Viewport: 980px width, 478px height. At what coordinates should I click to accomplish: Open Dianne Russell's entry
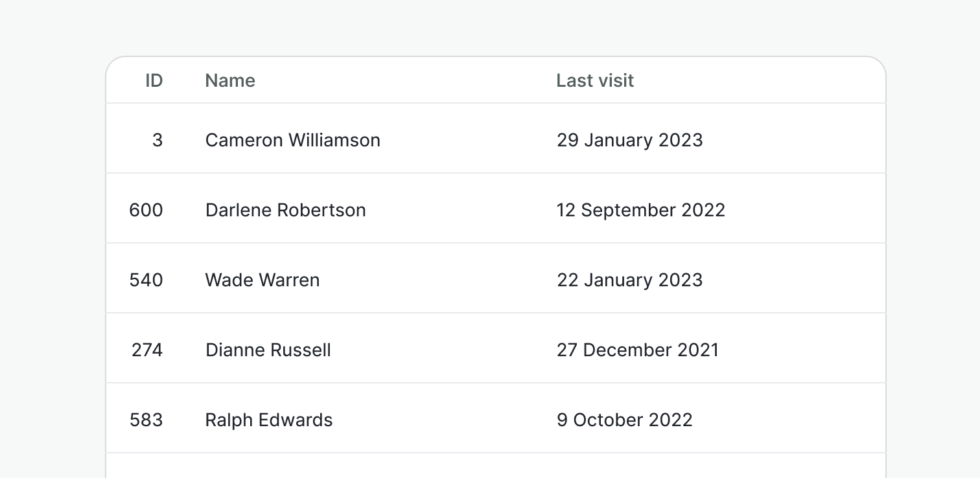pyautogui.click(x=268, y=350)
